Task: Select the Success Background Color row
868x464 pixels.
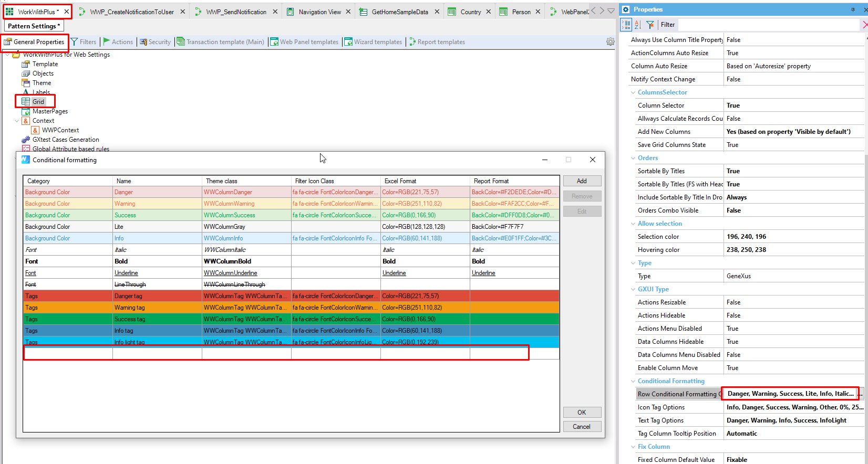Action: click(x=291, y=215)
